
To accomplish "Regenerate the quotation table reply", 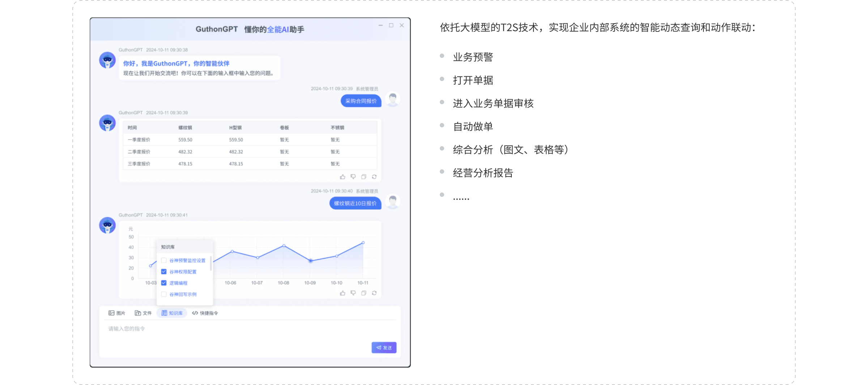I will coord(374,177).
